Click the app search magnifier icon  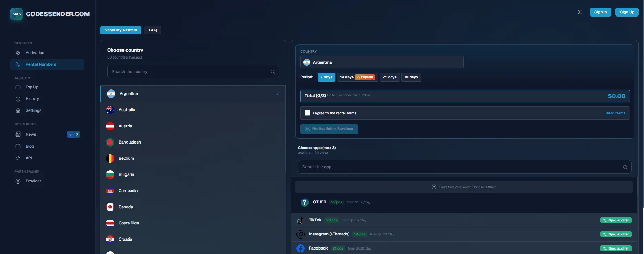click(625, 167)
